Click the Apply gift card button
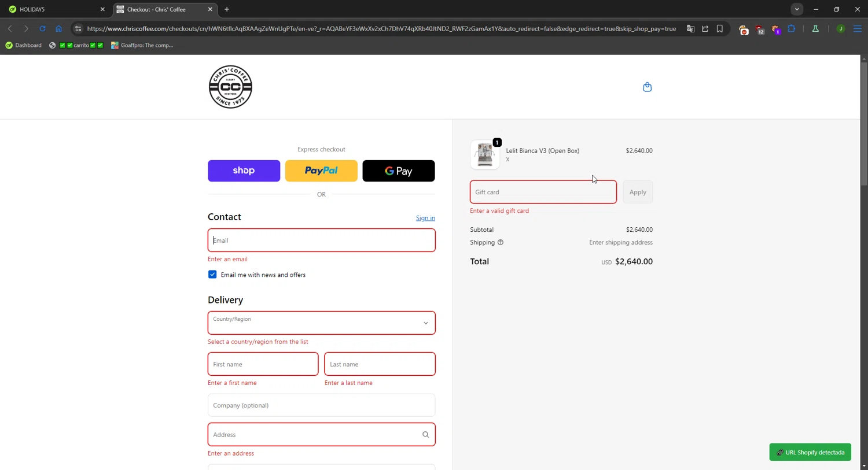 click(638, 192)
